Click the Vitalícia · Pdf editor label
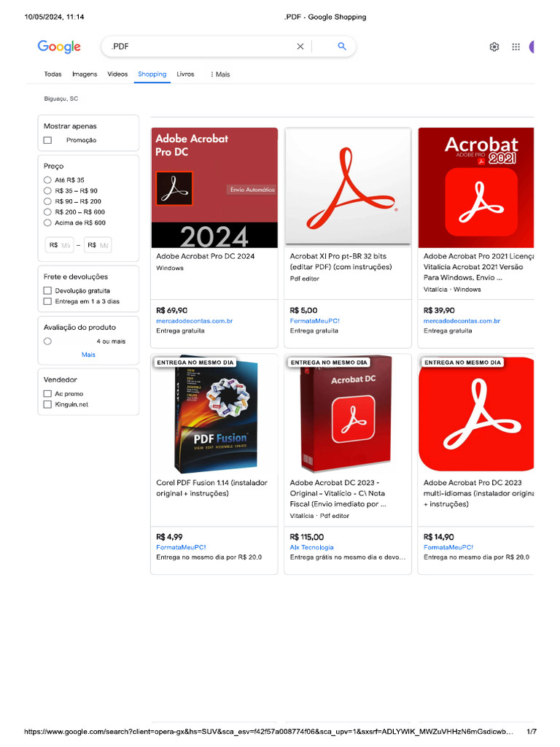This screenshot has height=747, width=560. (x=319, y=516)
